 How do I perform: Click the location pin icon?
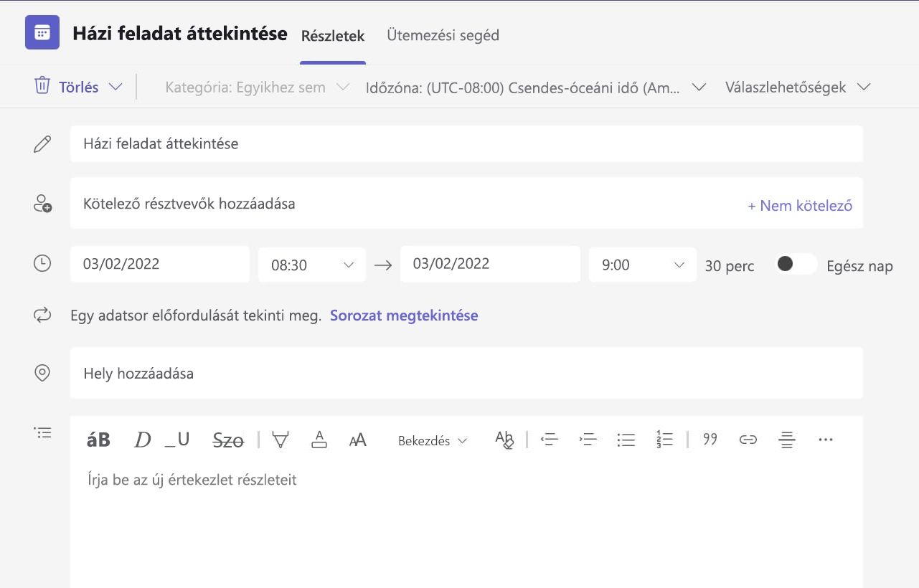click(x=42, y=373)
